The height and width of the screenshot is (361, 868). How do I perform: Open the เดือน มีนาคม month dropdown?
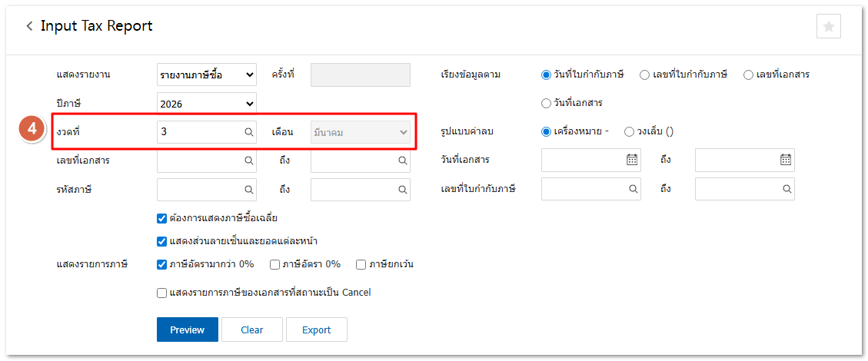point(360,132)
